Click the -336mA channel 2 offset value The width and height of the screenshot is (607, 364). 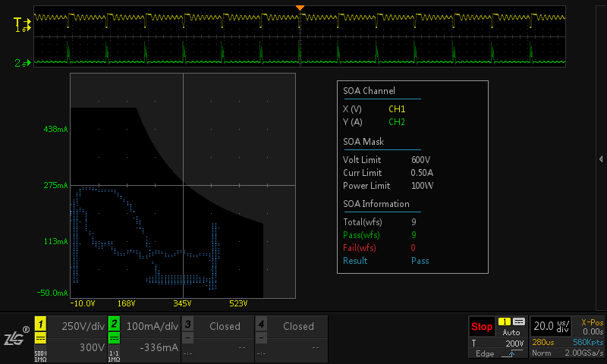pyautogui.click(x=159, y=347)
